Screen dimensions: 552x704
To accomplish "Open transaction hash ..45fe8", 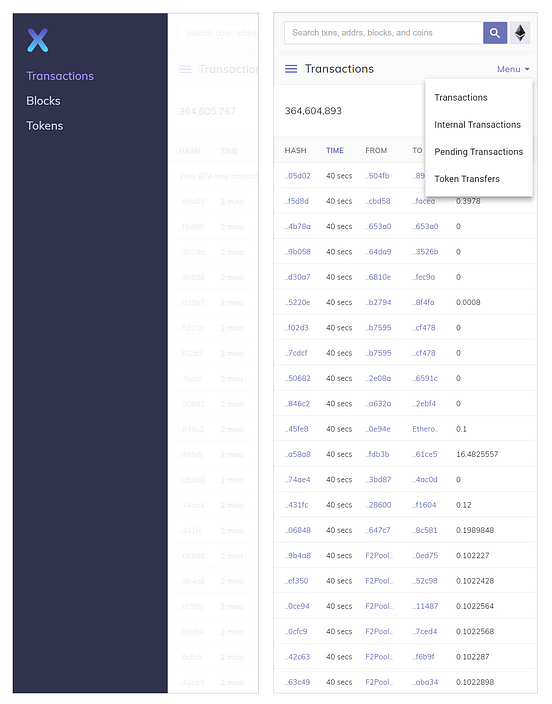I will coord(296,429).
